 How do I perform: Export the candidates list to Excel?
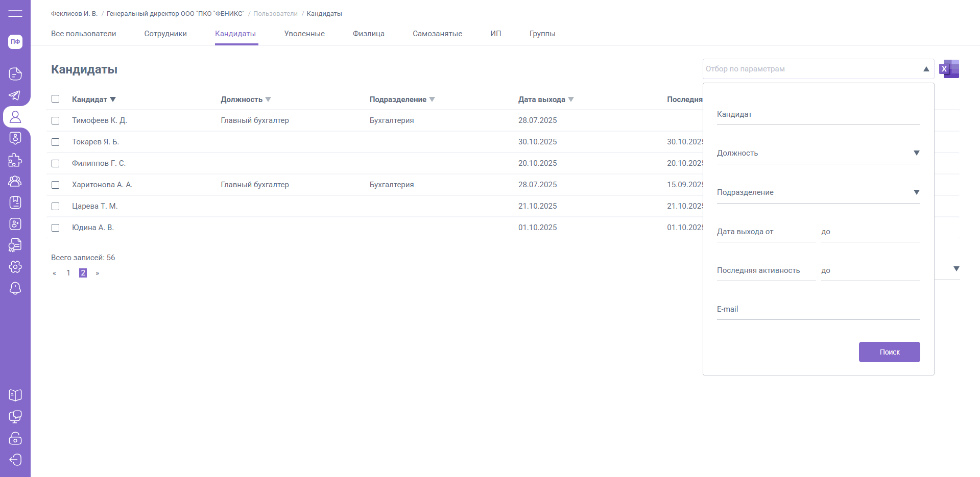[x=949, y=69]
